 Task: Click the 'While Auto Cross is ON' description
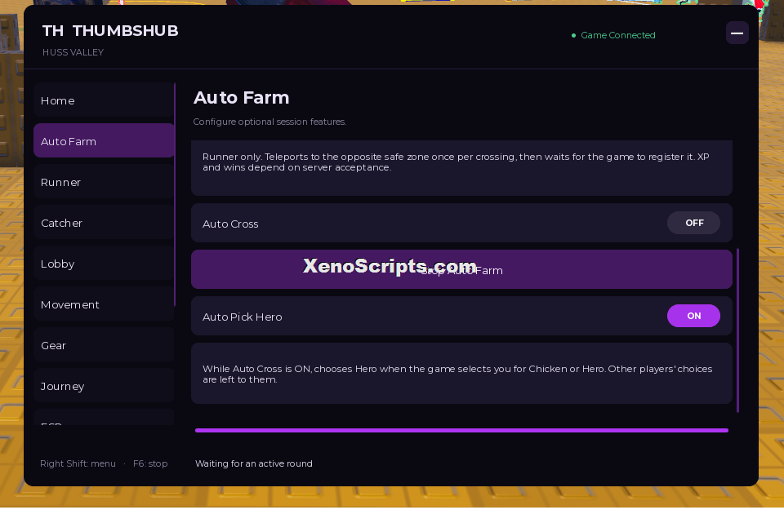point(461,373)
